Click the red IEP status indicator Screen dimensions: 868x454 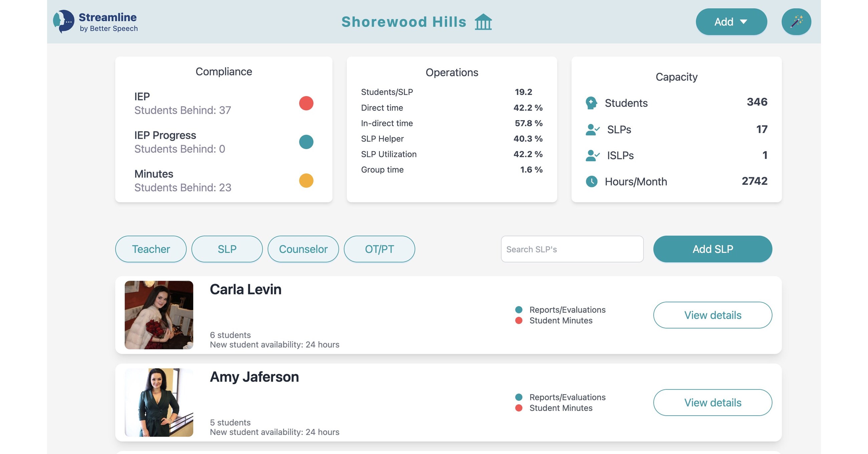pyautogui.click(x=305, y=103)
